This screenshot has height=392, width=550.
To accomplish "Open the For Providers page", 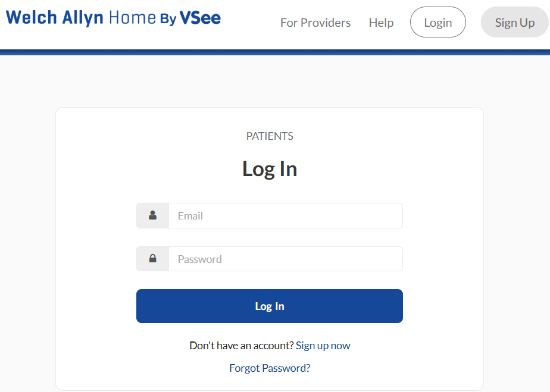I will 315,23.
